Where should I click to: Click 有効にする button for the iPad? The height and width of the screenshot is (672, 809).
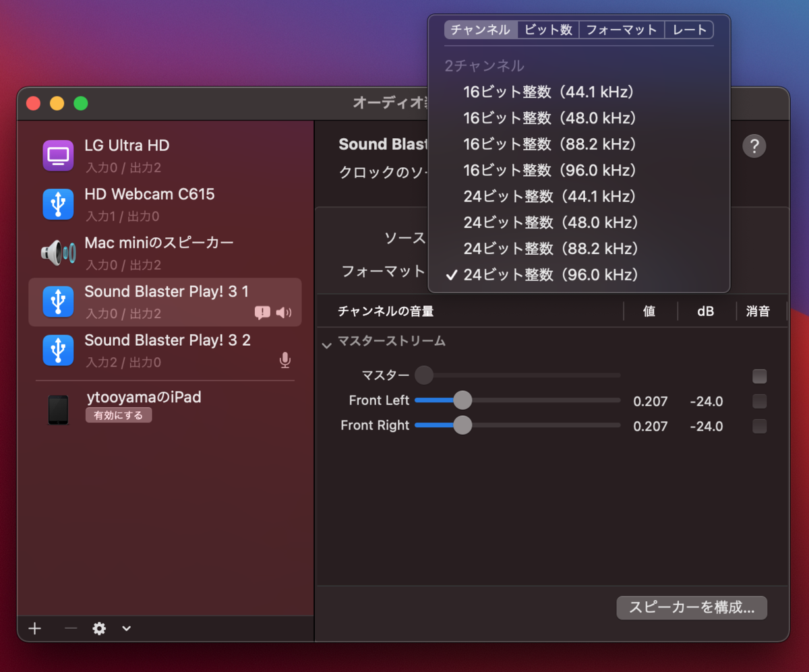point(119,415)
